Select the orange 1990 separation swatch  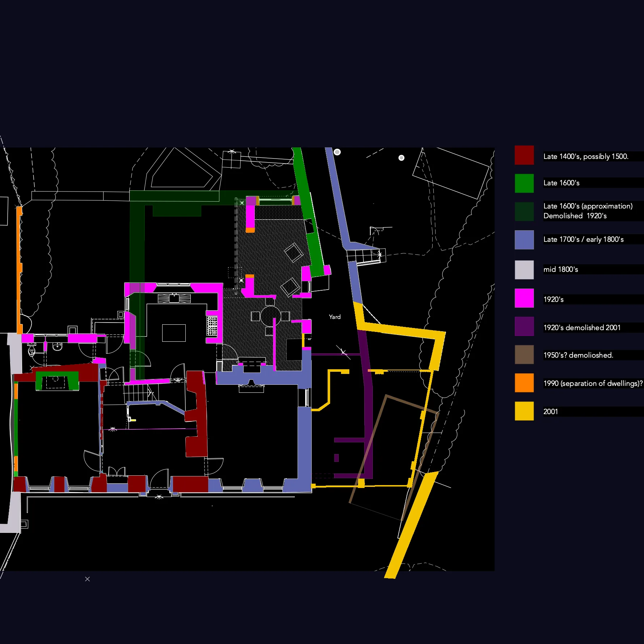(x=524, y=383)
